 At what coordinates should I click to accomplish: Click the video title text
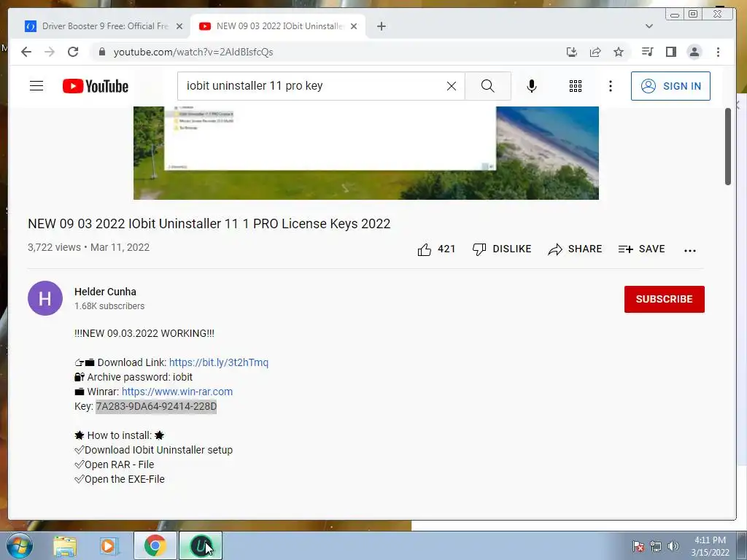(x=209, y=224)
